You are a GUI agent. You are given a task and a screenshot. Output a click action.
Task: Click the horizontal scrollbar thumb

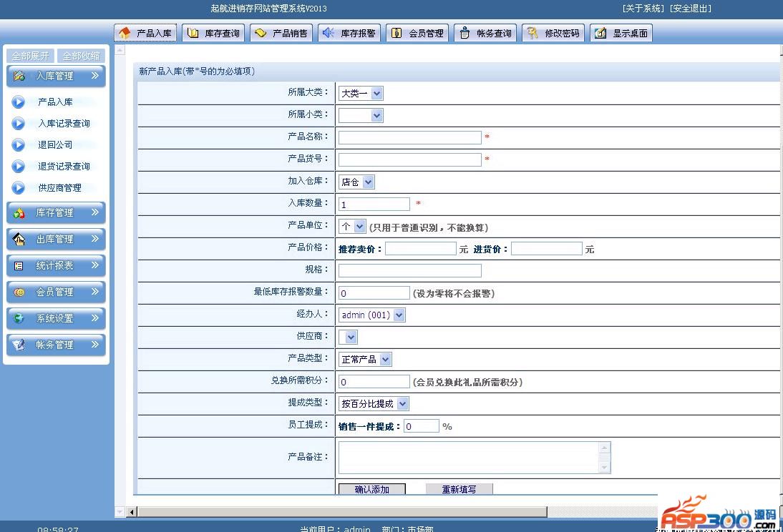click(342, 511)
